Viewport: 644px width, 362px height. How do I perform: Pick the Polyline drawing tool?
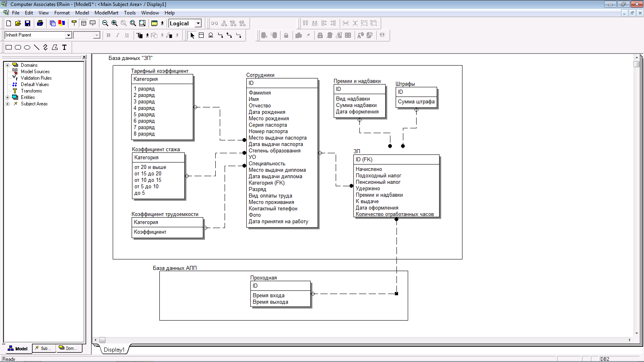45,47
